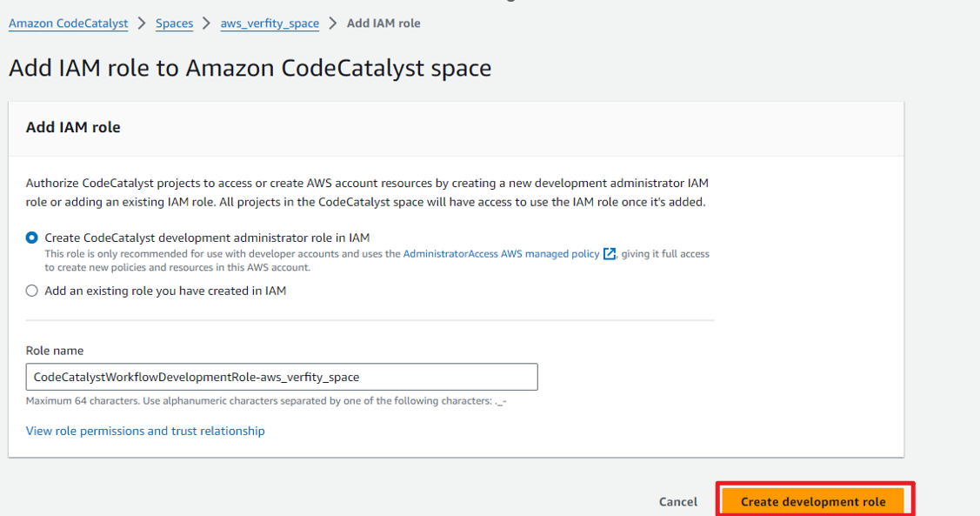Image resolution: width=980 pixels, height=516 pixels.
Task: Click the page title Add IAM role to Amazon CodeCatalyst space
Action: point(250,68)
